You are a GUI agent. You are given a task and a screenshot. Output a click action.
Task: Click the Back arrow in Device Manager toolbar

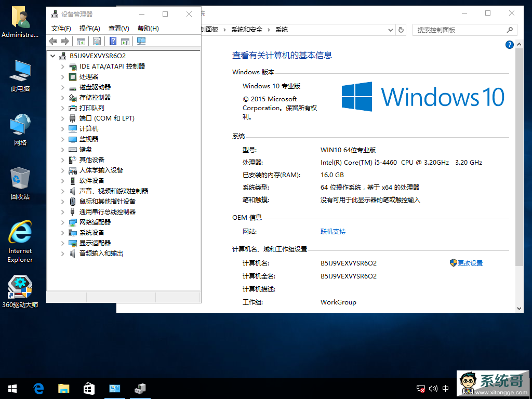pos(53,42)
